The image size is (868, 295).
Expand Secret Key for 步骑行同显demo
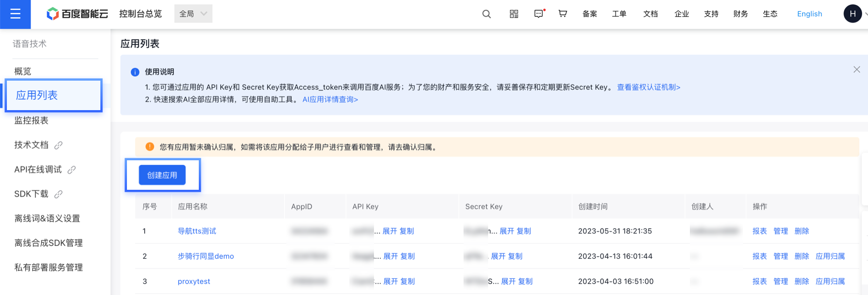(498, 256)
